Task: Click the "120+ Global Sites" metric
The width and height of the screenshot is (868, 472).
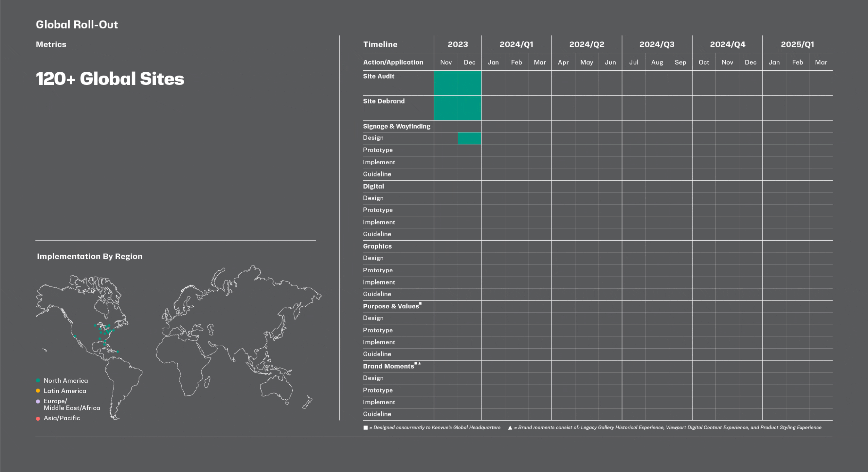Action: point(110,78)
